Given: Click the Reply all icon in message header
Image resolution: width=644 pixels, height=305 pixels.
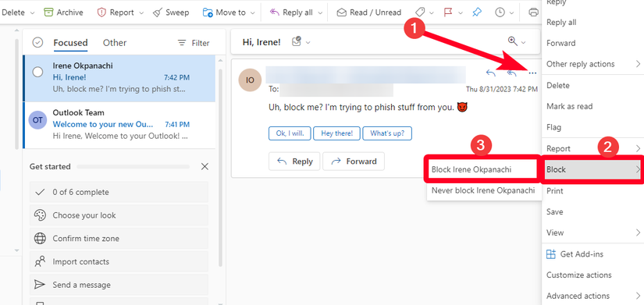Looking at the screenshot, I should 511,73.
